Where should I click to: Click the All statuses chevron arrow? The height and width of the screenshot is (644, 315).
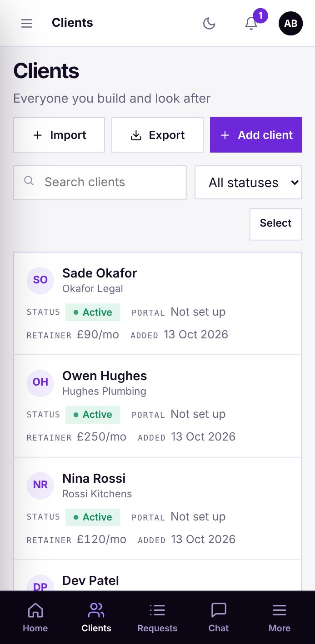click(295, 183)
